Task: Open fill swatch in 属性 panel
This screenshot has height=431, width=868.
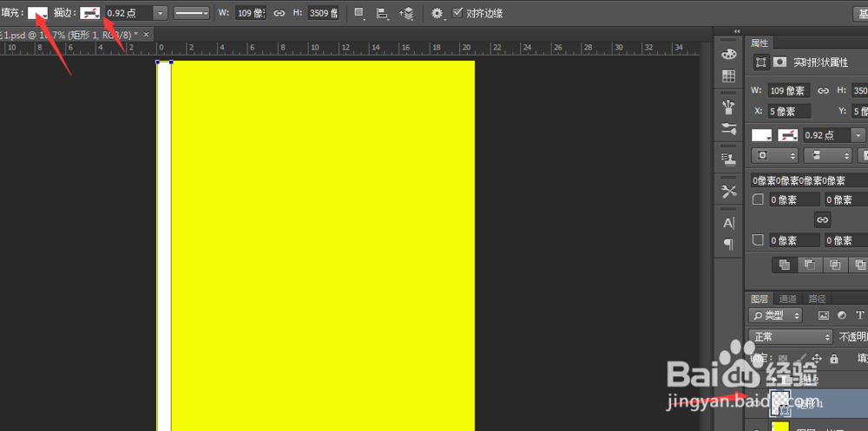Action: (x=762, y=135)
